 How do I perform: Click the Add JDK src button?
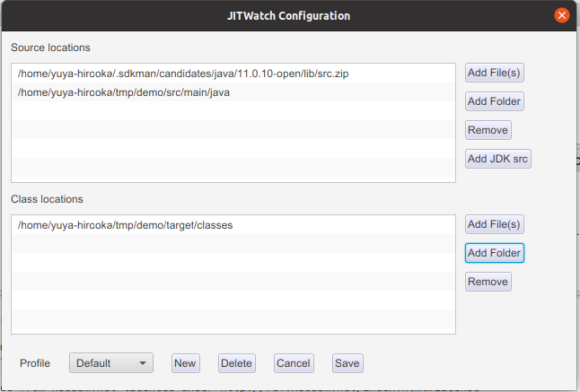coord(498,159)
